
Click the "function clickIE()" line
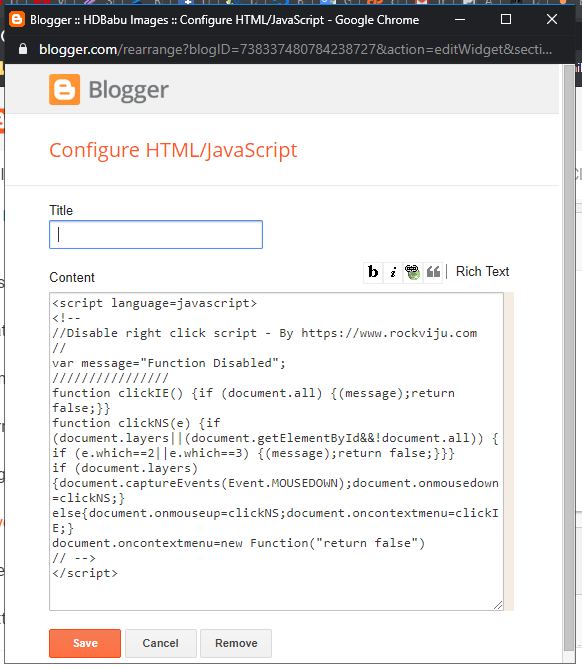253,400
